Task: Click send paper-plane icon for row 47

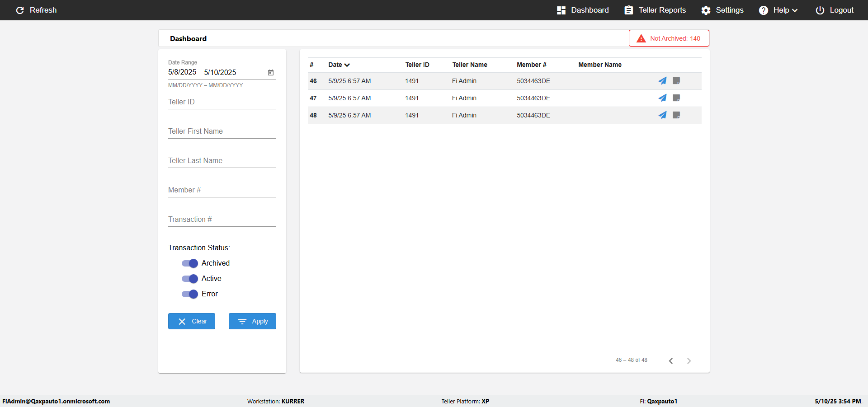Action: 662,98
